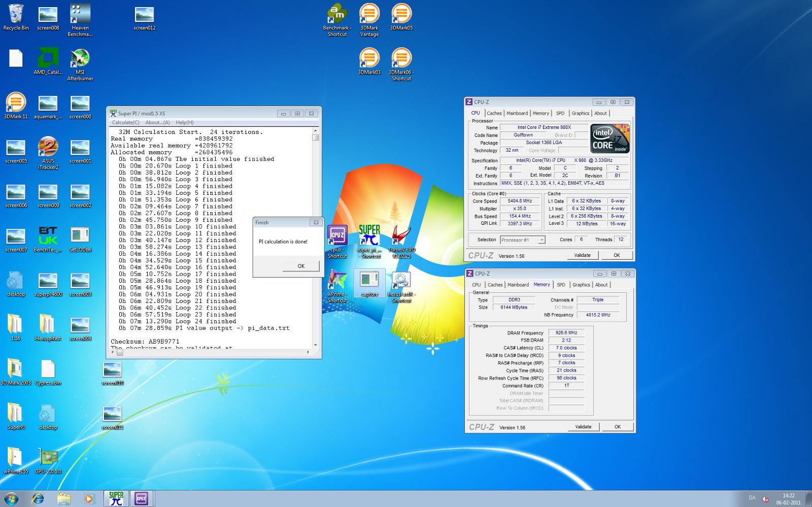Open TurboV EVO desktop shortcut
The width and height of the screenshot is (812, 507).
pyautogui.click(x=401, y=242)
